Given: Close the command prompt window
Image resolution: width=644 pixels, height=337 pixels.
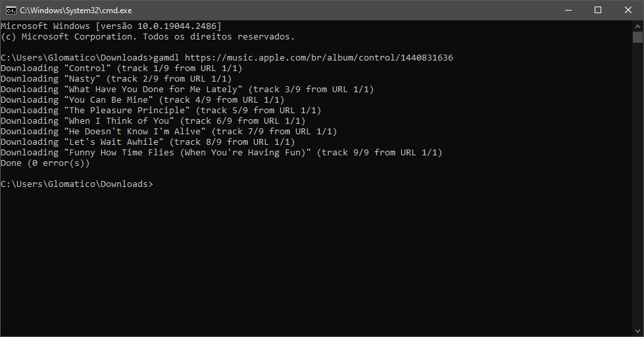Looking at the screenshot, I should pyautogui.click(x=628, y=10).
